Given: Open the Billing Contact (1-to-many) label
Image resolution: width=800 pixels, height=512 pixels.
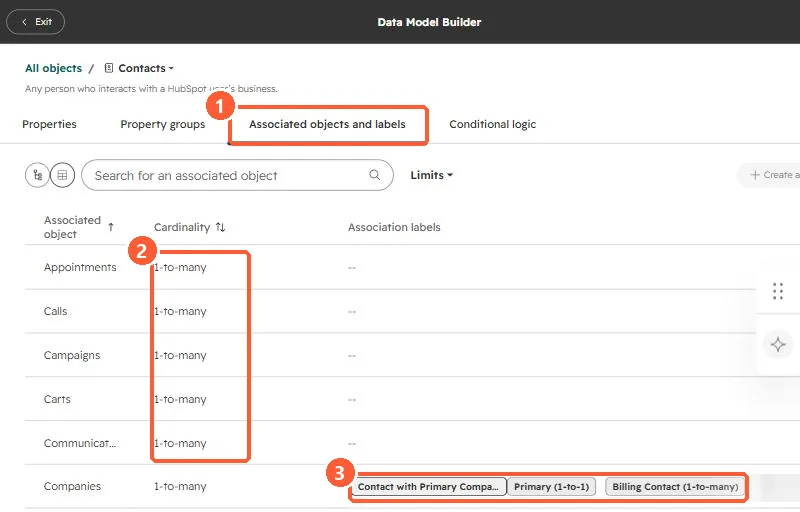Looking at the screenshot, I should click(675, 487).
